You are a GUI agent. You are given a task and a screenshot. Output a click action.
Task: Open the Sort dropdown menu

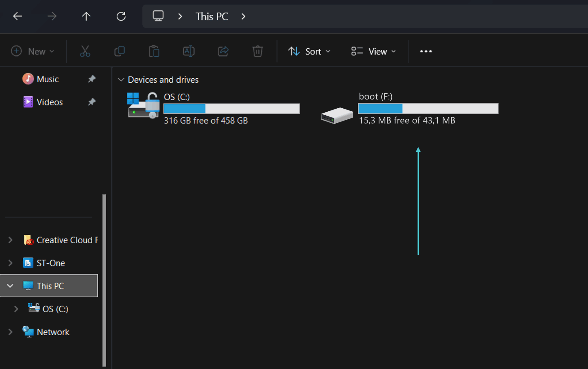[309, 51]
